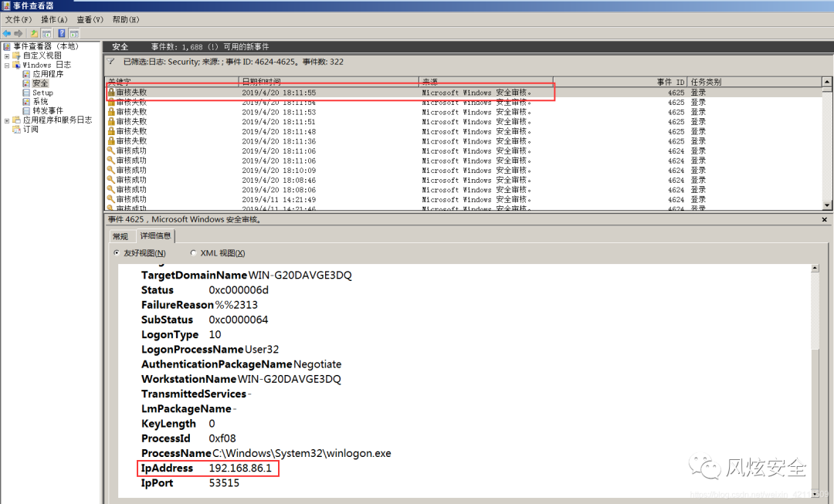The image size is (834, 504).
Task: Click the Back arrow toolbar icon
Action: coord(7,33)
